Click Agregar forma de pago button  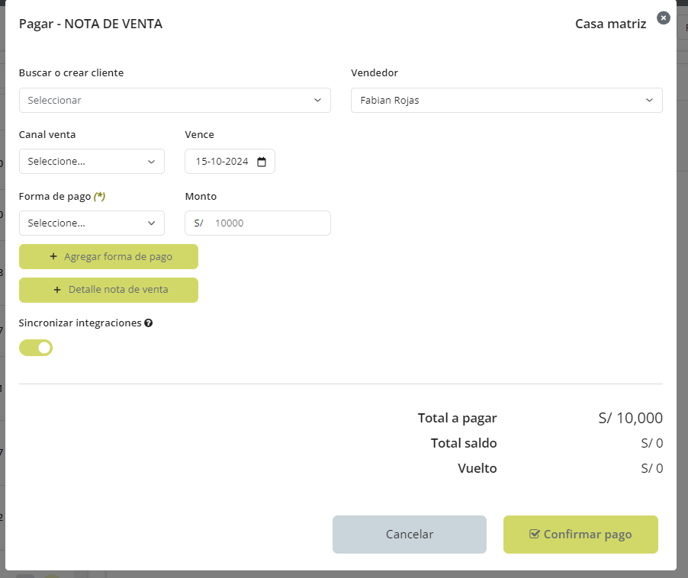[x=108, y=256]
